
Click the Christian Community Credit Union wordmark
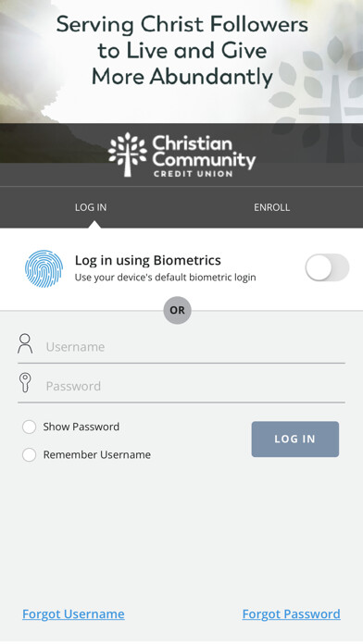(x=204, y=156)
